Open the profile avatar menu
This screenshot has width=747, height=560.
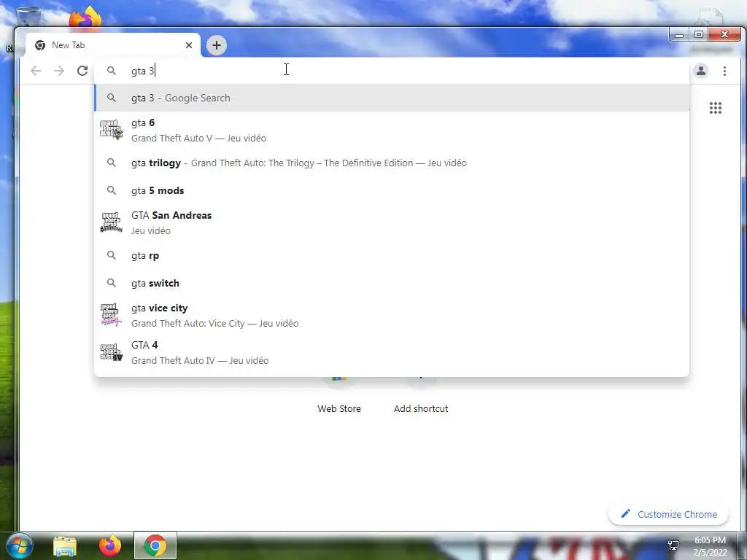pyautogui.click(x=701, y=71)
